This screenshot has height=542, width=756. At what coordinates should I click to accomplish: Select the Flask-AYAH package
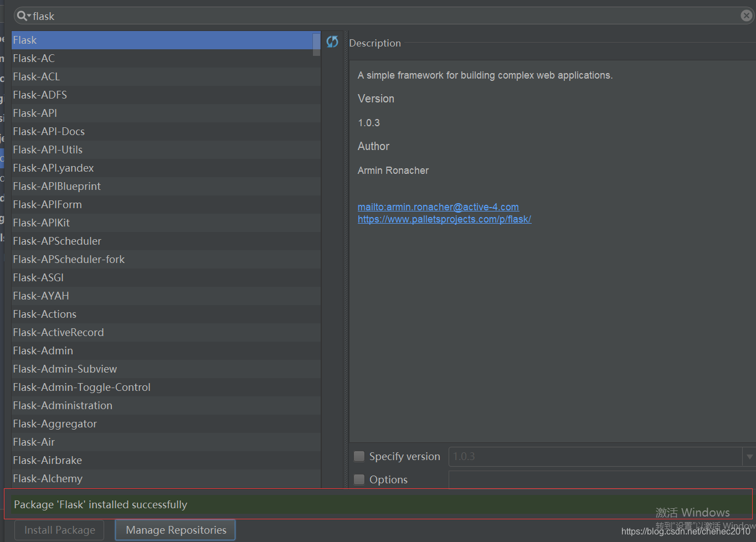coord(166,296)
